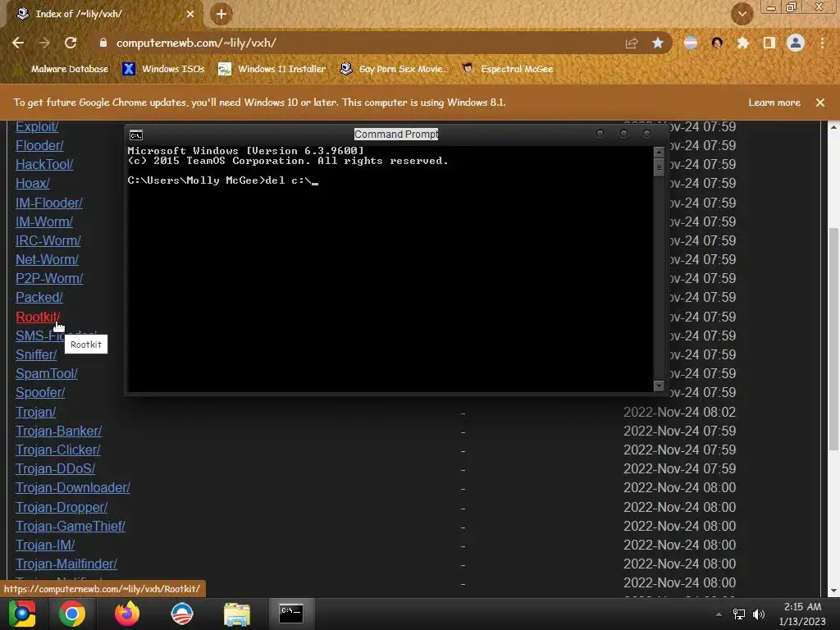Image resolution: width=840 pixels, height=630 pixels.
Task: Open the Trojan-GameThief/ directory link
Action: click(x=71, y=526)
